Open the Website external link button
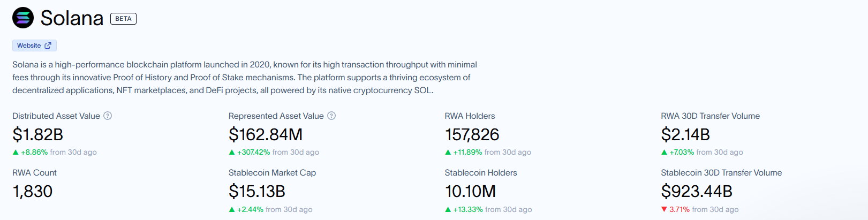Screen dimensions: 868x220 pyautogui.click(x=34, y=45)
